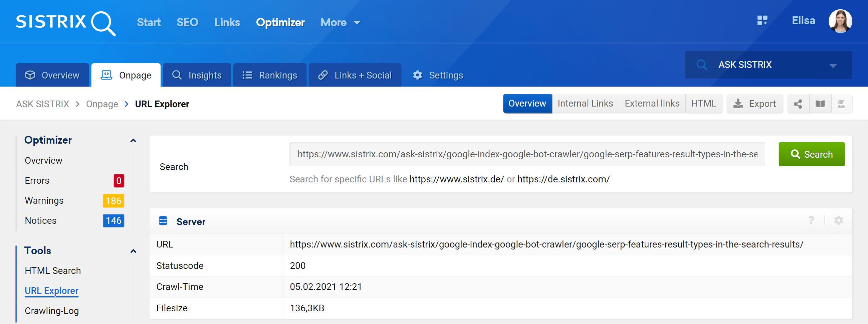The width and height of the screenshot is (868, 324).
Task: Open Crawling-Log tool
Action: [51, 311]
